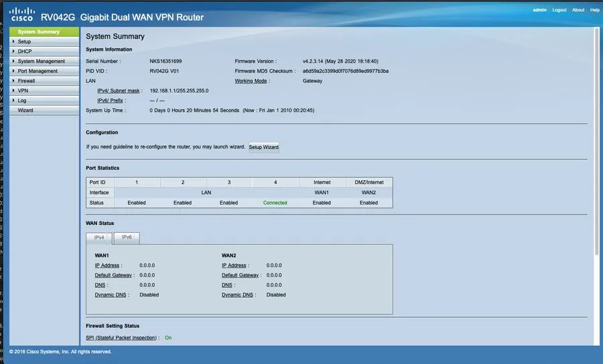Open the About link
This screenshot has height=364, width=603.
(578, 10)
